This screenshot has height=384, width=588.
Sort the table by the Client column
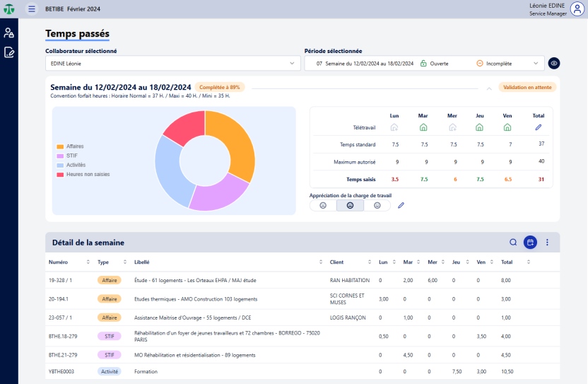(x=371, y=262)
